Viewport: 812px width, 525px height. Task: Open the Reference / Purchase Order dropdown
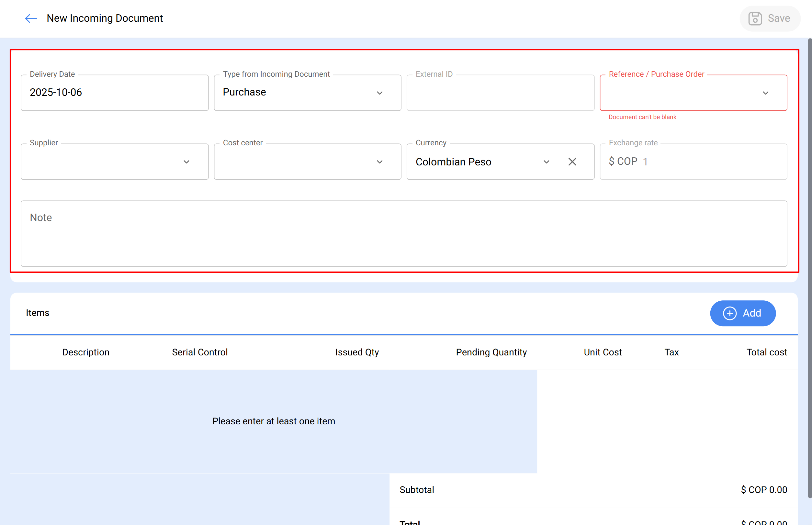coord(766,93)
